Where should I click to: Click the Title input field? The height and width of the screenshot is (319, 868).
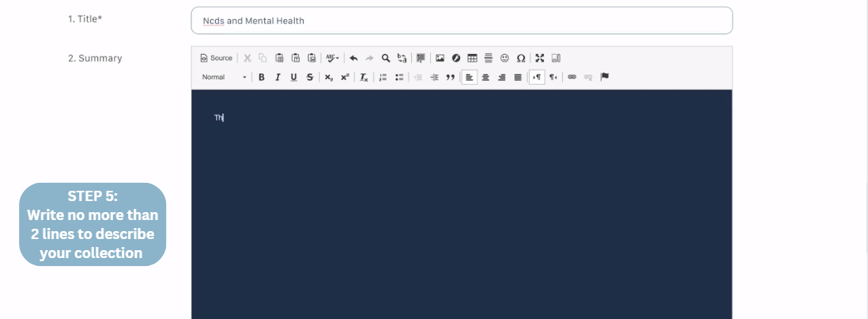click(x=462, y=21)
